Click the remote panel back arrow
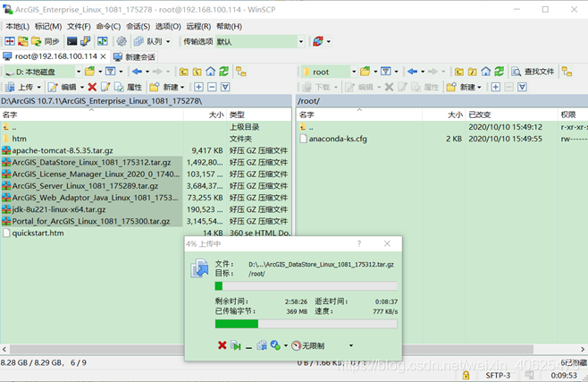 click(x=412, y=72)
